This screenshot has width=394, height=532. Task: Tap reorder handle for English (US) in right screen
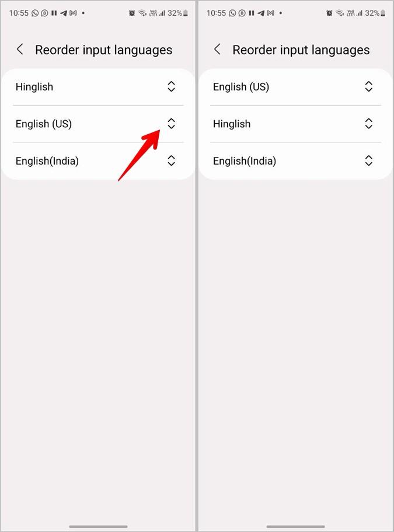[x=368, y=86]
